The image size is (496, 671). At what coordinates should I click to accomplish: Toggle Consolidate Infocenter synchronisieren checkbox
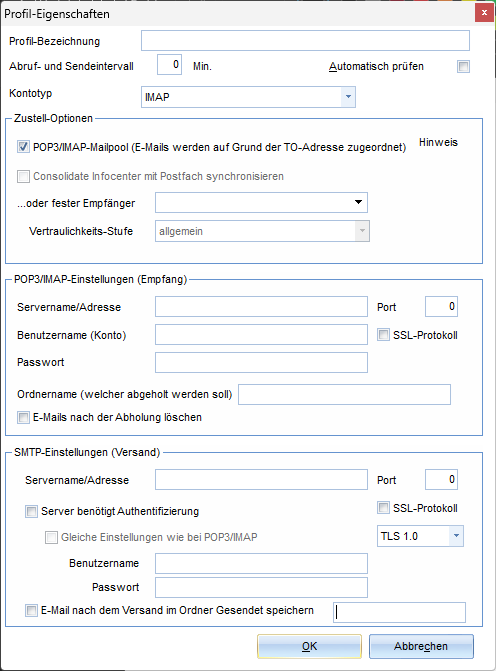23,176
